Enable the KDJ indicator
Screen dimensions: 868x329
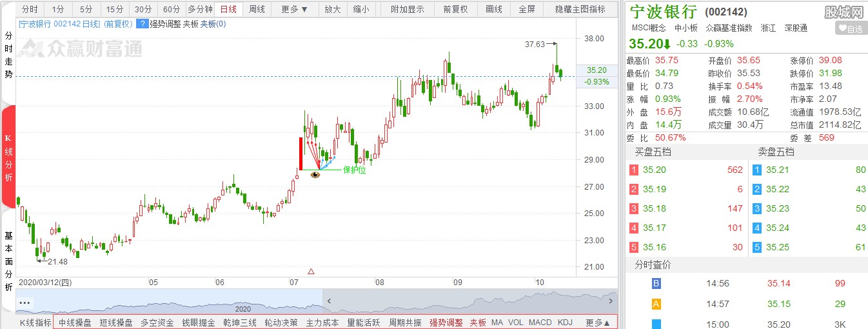(565, 323)
